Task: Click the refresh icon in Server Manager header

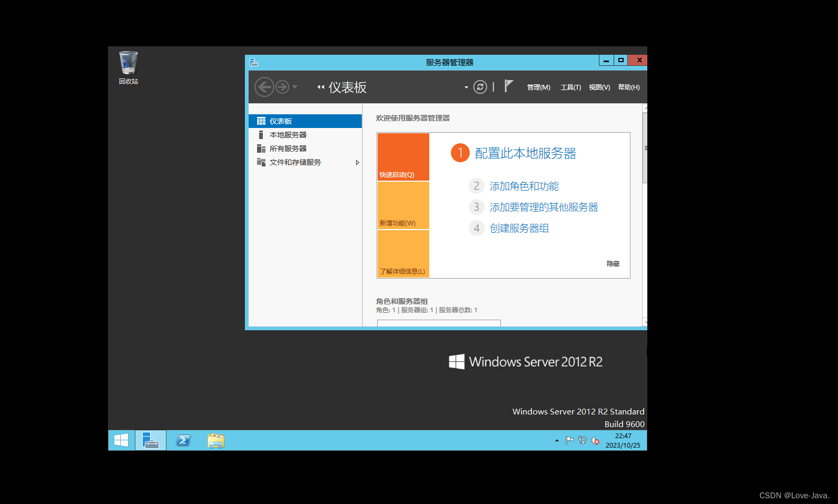Action: click(480, 87)
